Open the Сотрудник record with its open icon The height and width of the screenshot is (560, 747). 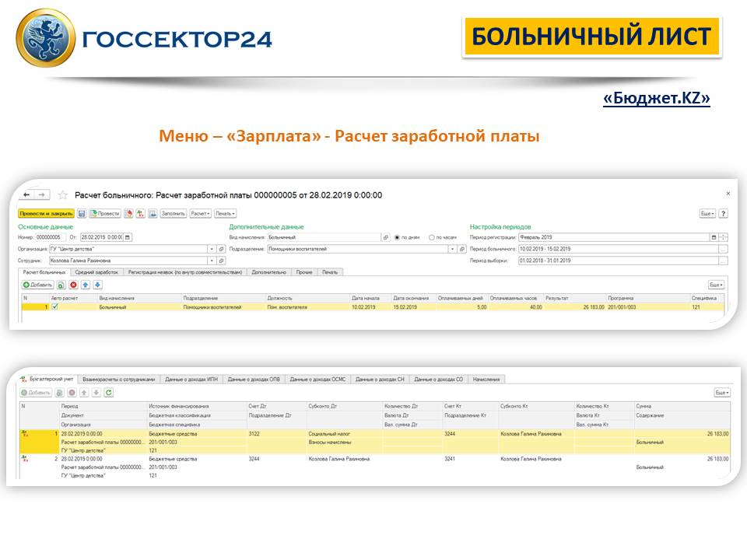coord(221,261)
